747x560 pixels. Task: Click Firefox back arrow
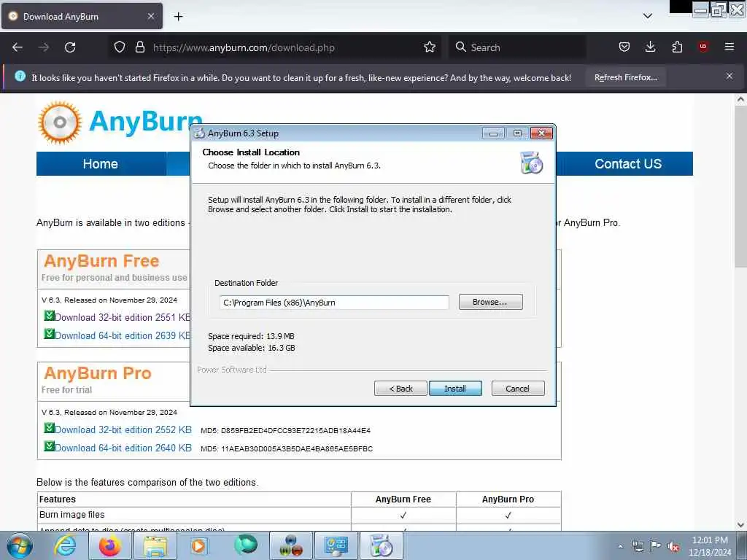(x=18, y=47)
